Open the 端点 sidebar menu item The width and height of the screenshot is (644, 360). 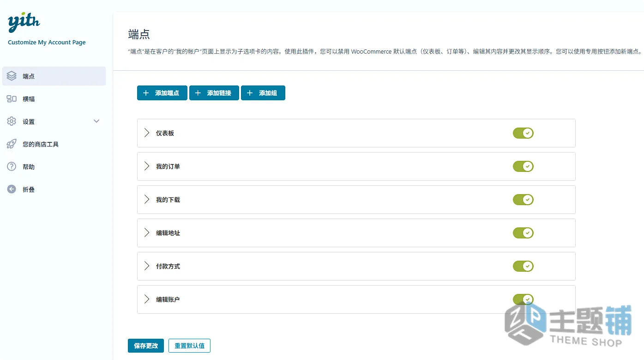54,76
